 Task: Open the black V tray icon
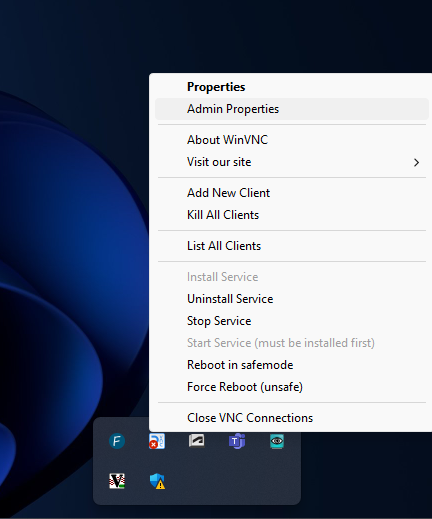coord(117,481)
